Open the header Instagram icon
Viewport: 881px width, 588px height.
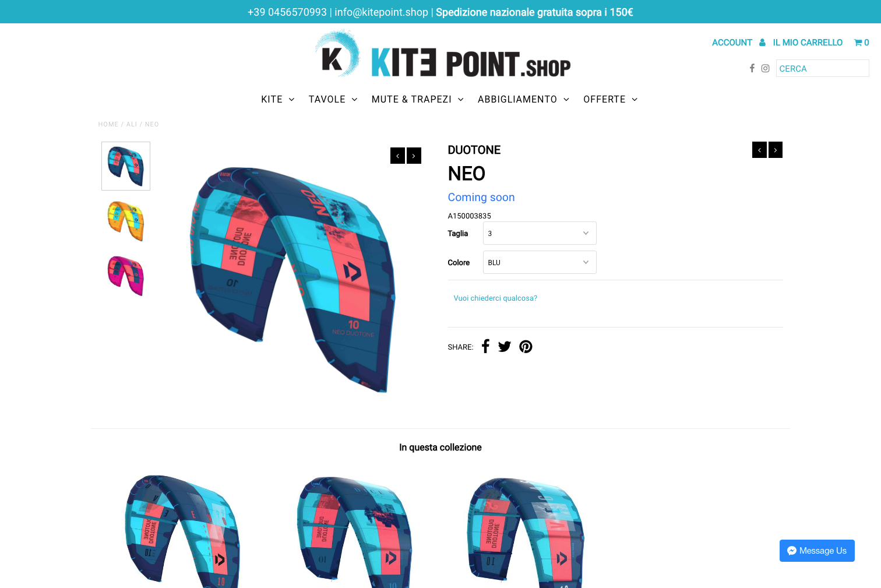coord(765,68)
